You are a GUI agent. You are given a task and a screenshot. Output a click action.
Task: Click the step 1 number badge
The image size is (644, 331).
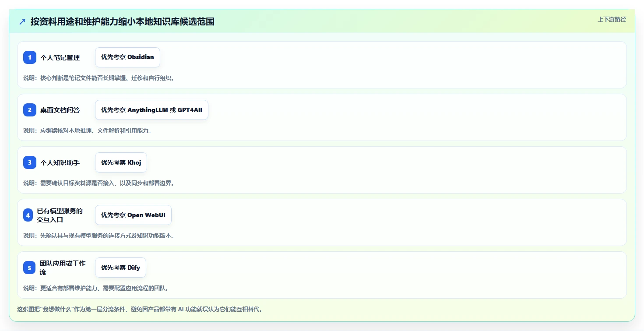[x=30, y=57]
